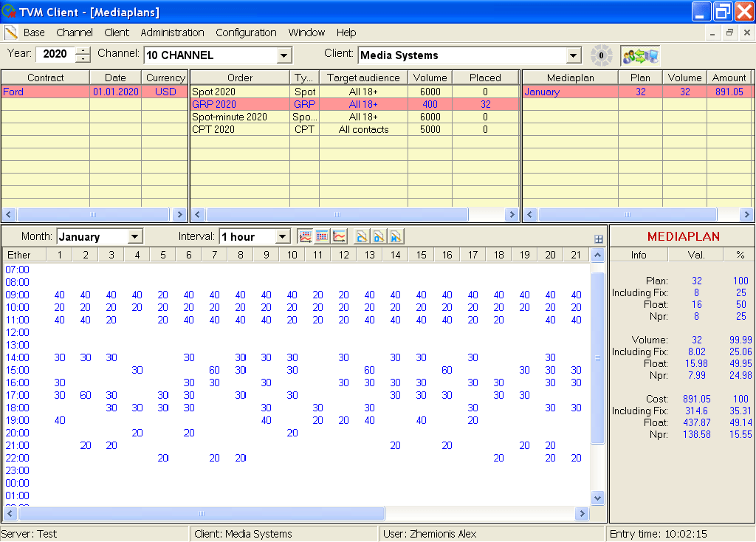Click the users-to-computer sync icon
This screenshot has height=542, width=756.
point(639,55)
